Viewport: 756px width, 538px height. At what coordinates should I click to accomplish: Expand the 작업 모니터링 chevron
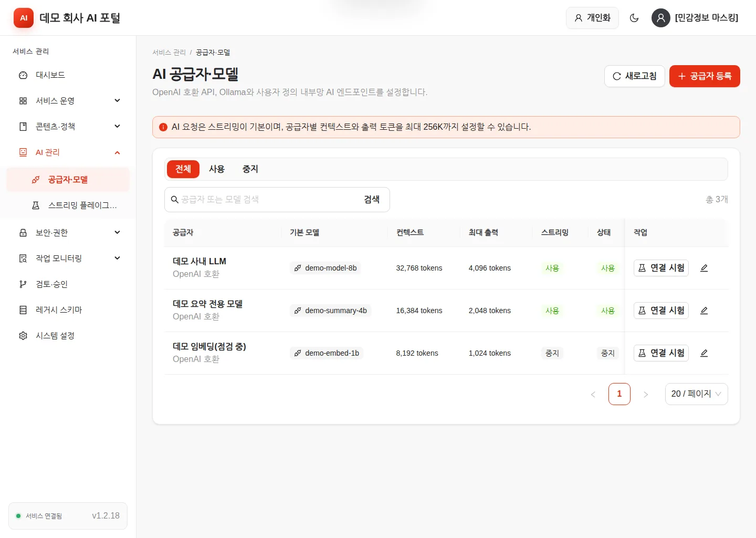click(117, 258)
